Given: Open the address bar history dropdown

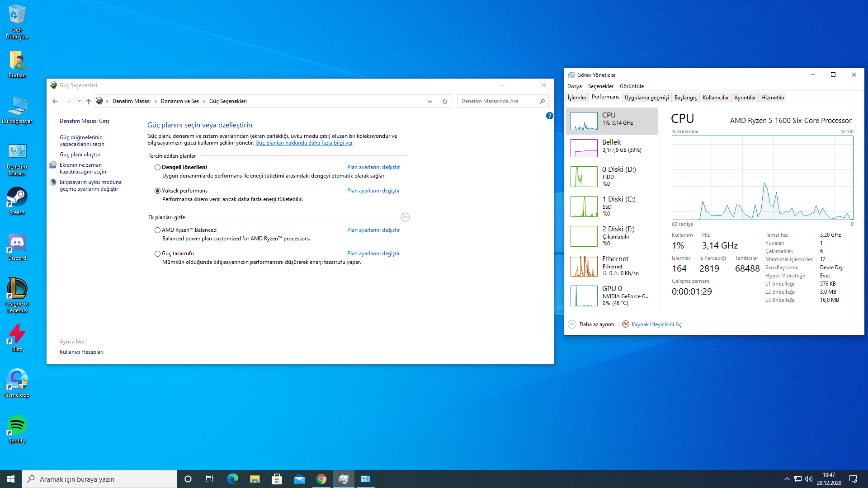Looking at the screenshot, I should coord(429,101).
